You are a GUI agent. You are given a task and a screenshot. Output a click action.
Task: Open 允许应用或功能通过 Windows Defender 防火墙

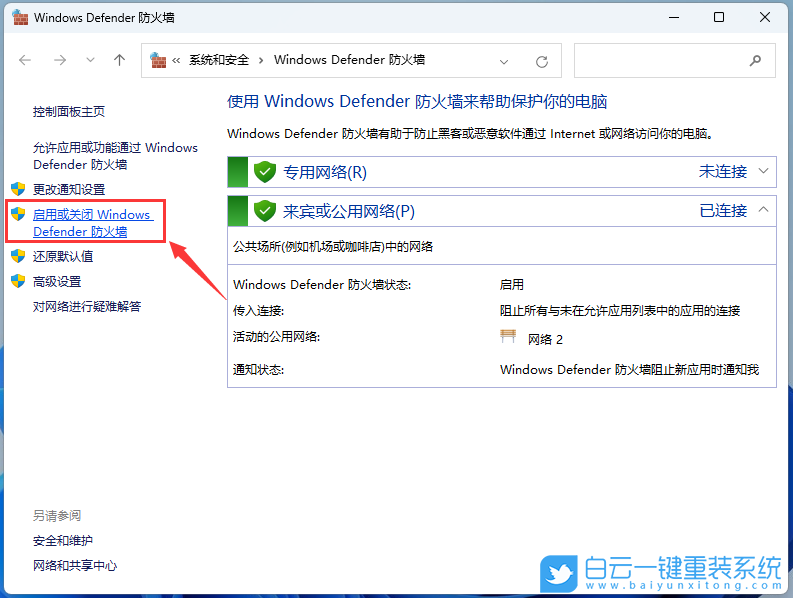coord(115,156)
